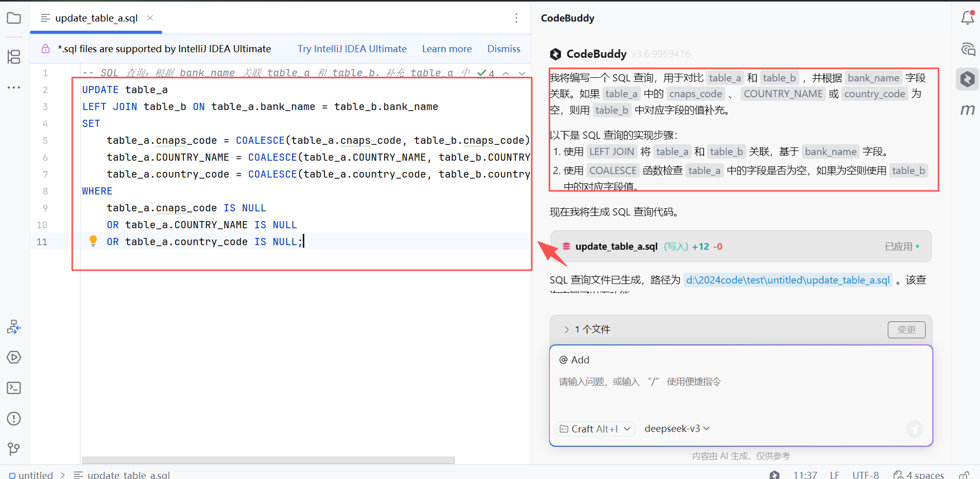Click the CodeBuddy status bar icon
The image size is (980, 479).
tap(775, 475)
